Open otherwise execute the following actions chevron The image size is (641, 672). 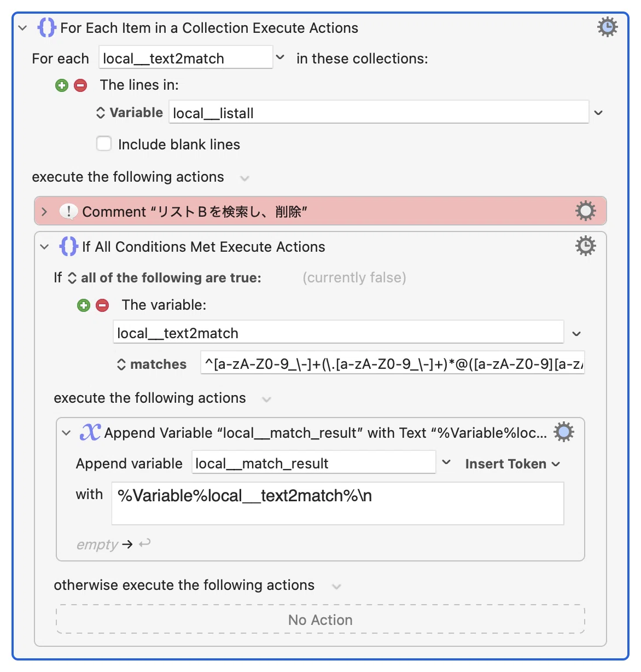[336, 586]
